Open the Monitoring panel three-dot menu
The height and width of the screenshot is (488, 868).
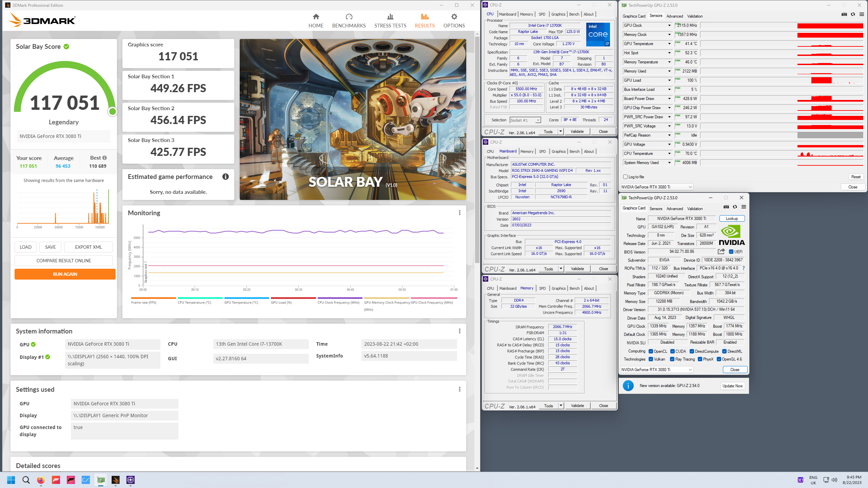(x=459, y=213)
